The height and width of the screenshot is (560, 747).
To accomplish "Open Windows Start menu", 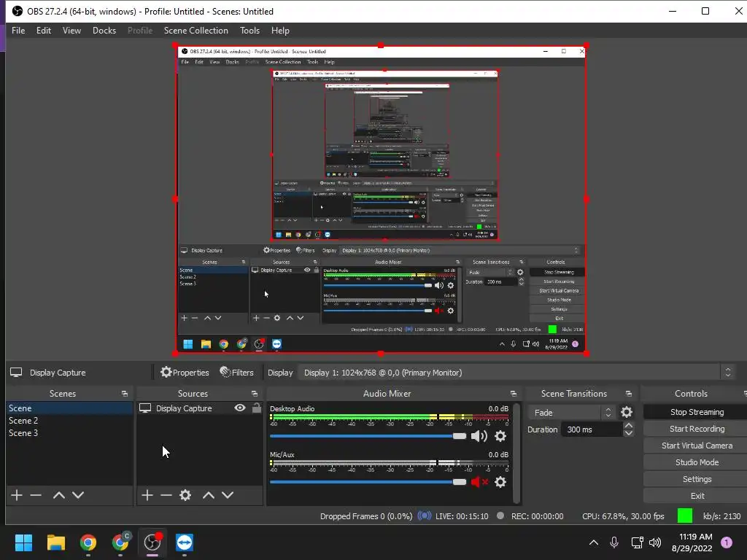I will coord(23,542).
